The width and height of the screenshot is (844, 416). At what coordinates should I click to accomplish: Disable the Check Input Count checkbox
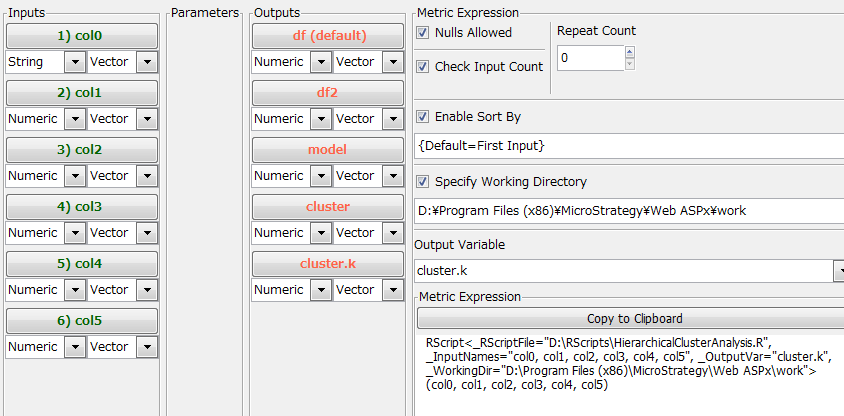pos(423,67)
